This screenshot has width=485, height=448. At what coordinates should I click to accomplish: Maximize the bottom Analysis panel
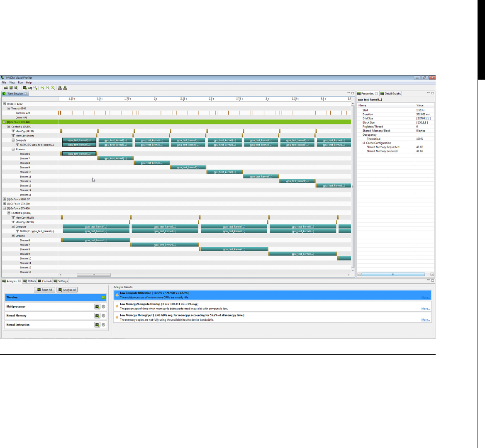point(432,280)
